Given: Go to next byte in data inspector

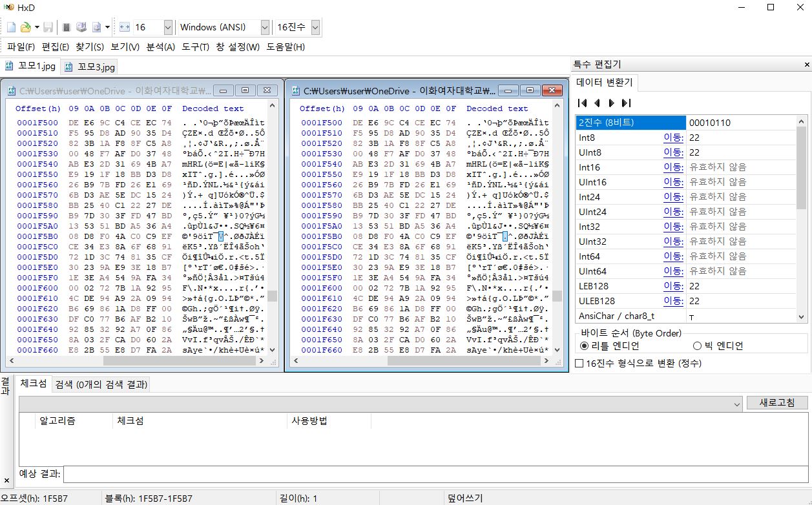Looking at the screenshot, I should pos(611,103).
